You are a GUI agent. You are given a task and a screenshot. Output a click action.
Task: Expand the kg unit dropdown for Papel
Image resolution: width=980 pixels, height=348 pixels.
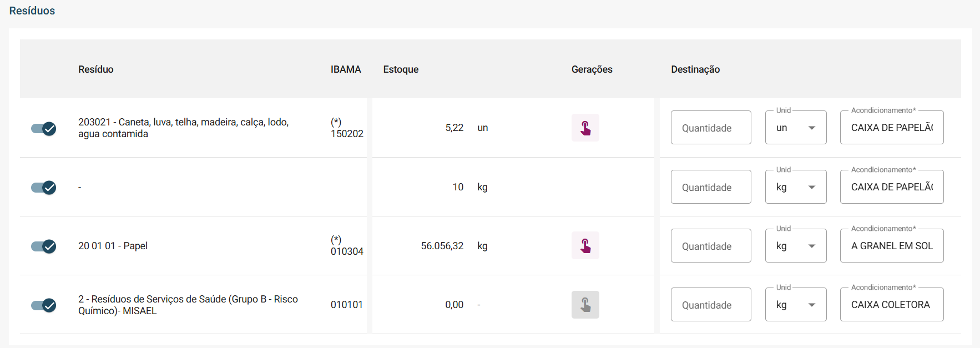(795, 246)
